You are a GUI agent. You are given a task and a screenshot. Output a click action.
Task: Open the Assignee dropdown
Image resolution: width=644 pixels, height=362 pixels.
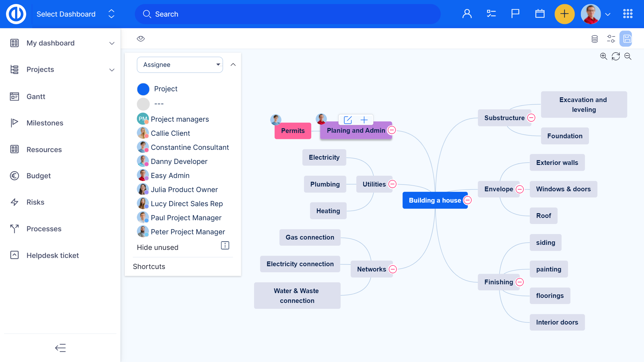[180, 65]
